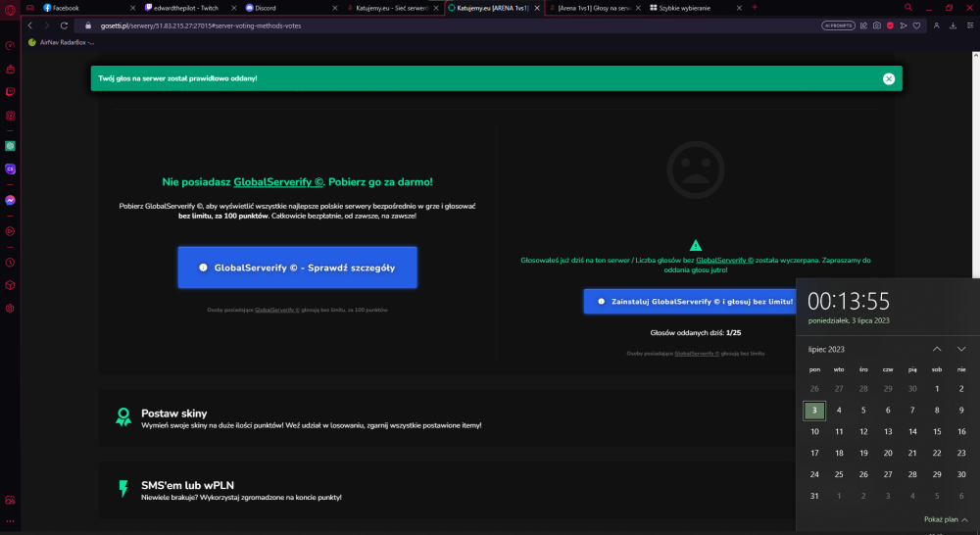Open the My Flow send icon
The image size is (980, 535).
[904, 25]
